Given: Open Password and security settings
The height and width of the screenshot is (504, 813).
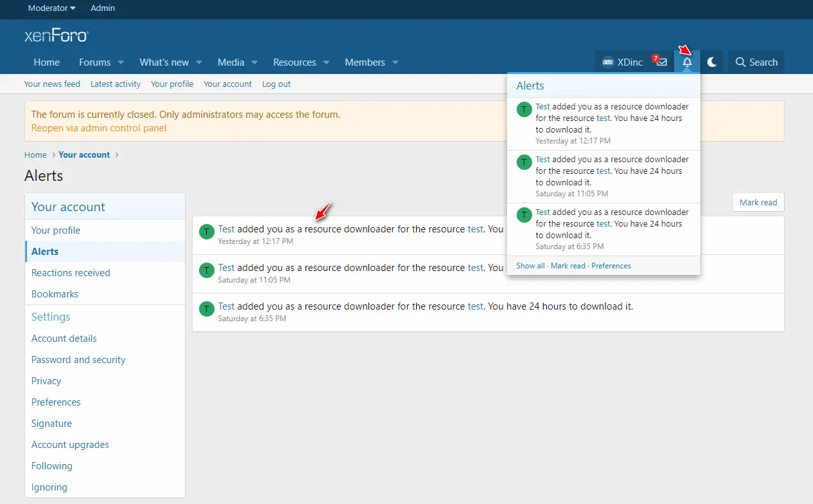Looking at the screenshot, I should (x=79, y=360).
